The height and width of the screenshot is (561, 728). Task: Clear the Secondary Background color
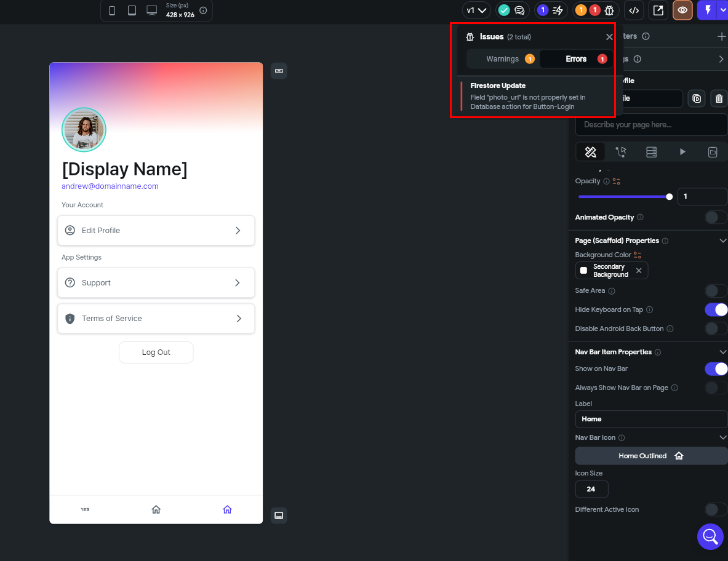(639, 271)
